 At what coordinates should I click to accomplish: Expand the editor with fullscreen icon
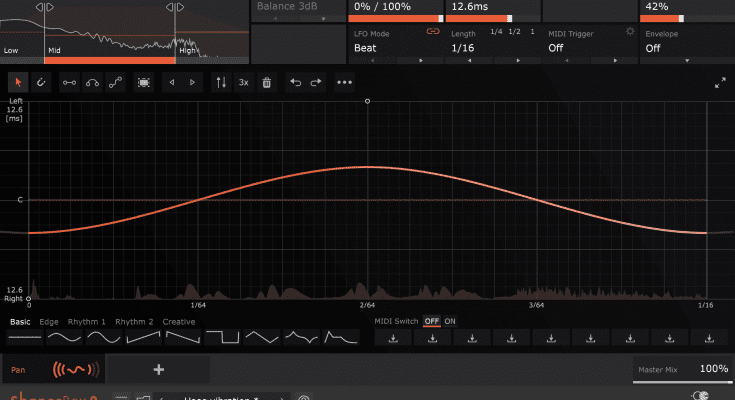coord(720,83)
